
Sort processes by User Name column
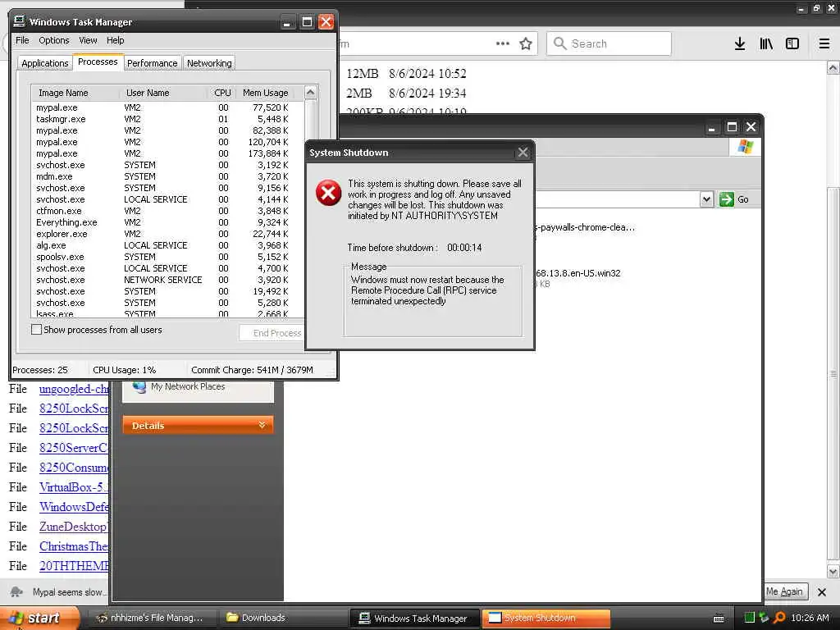(x=163, y=93)
